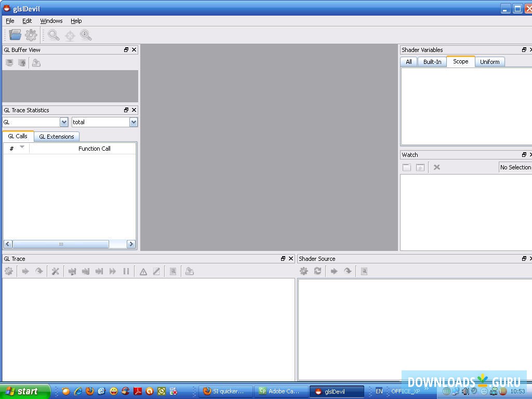This screenshot has width=532, height=399.
Task: Switch to the GL Extensions tab
Action: (56, 137)
